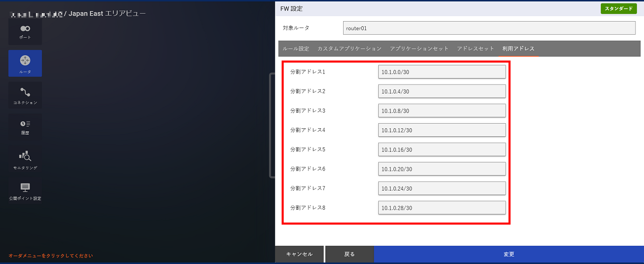
Task: Open the 履歴 history icon
Action: (x=25, y=127)
